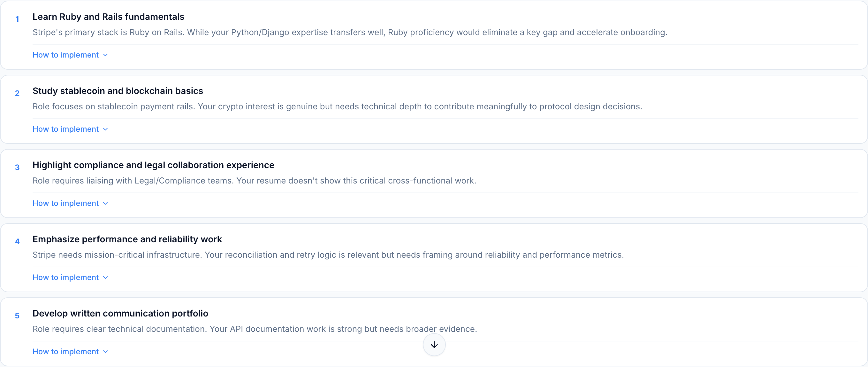Open How to implement for performance work

[x=66, y=277]
